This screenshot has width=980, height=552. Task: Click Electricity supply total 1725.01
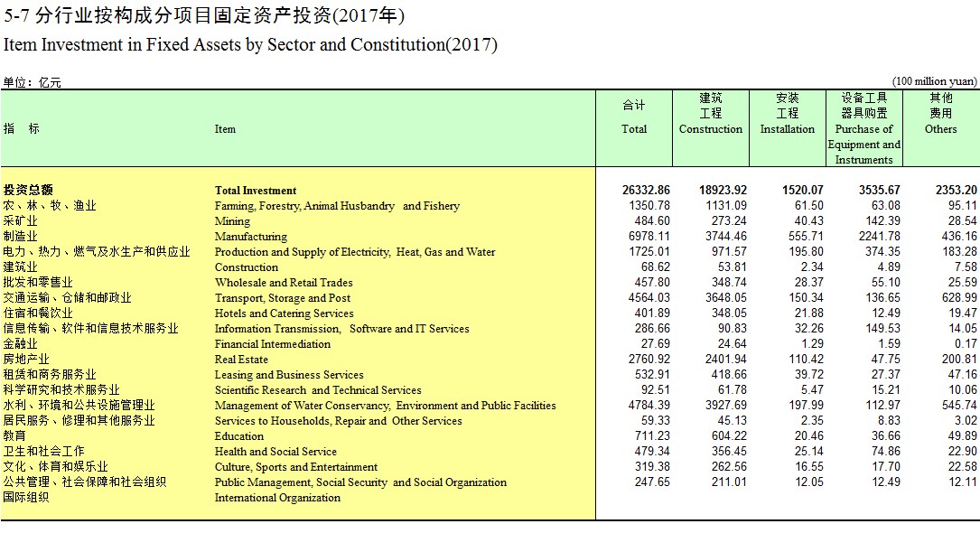[649, 252]
